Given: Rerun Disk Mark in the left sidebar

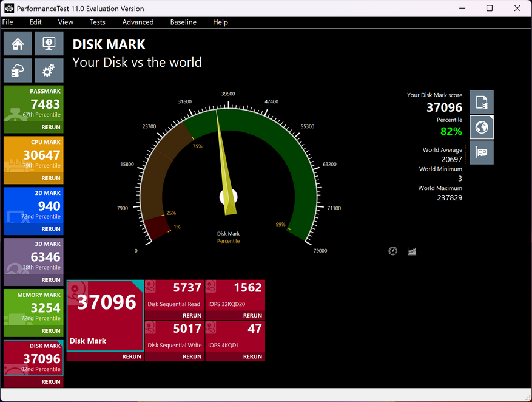Looking at the screenshot, I should (x=51, y=382).
